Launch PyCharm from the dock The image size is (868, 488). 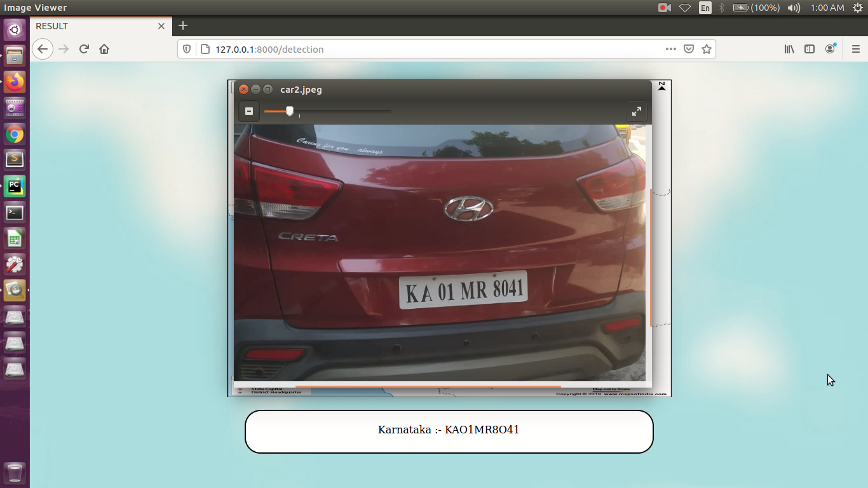click(14, 187)
